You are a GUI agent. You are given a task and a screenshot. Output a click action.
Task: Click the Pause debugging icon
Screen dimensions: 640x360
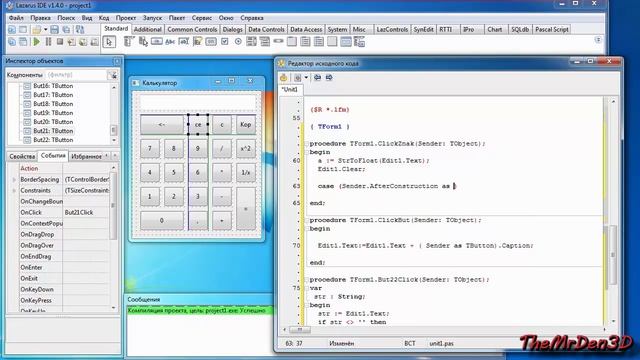tap(48, 42)
